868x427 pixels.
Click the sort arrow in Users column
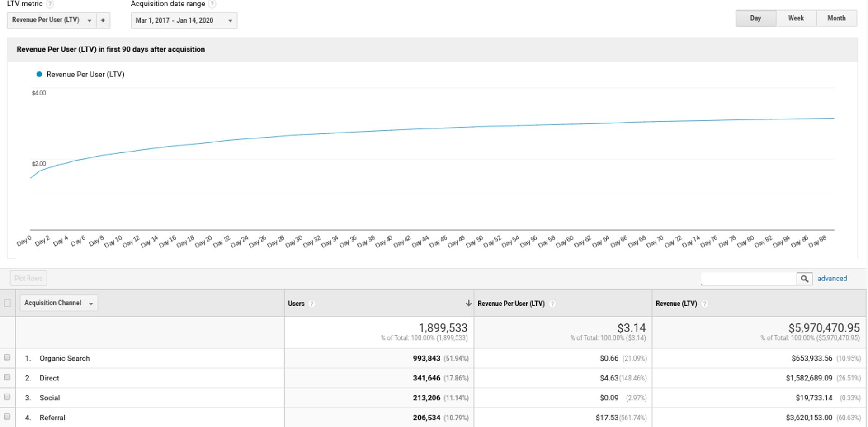point(468,304)
